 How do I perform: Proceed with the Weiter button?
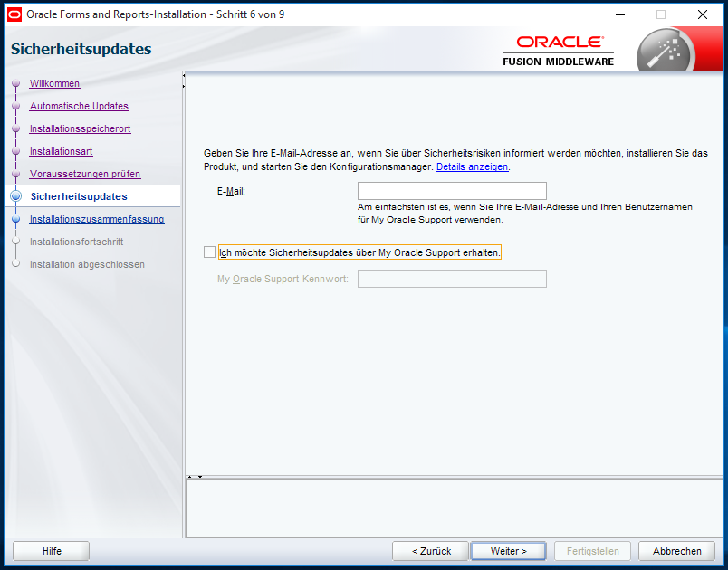tap(508, 551)
